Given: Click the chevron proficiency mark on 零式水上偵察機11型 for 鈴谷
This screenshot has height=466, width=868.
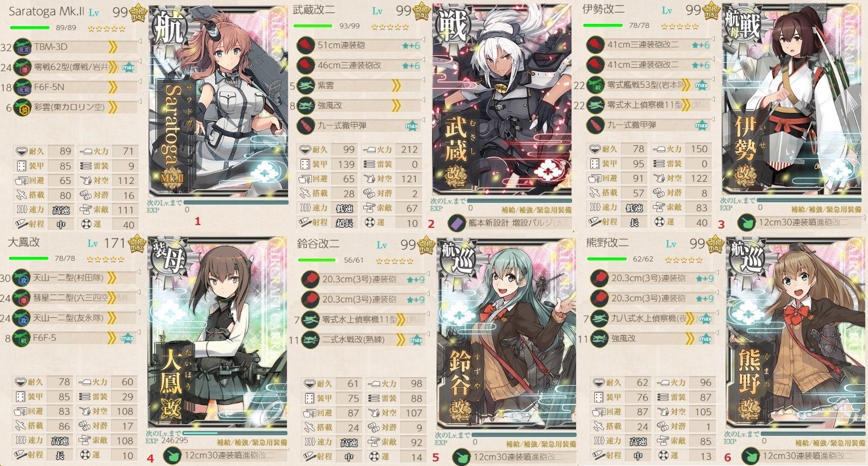Looking at the screenshot, I should click(400, 320).
